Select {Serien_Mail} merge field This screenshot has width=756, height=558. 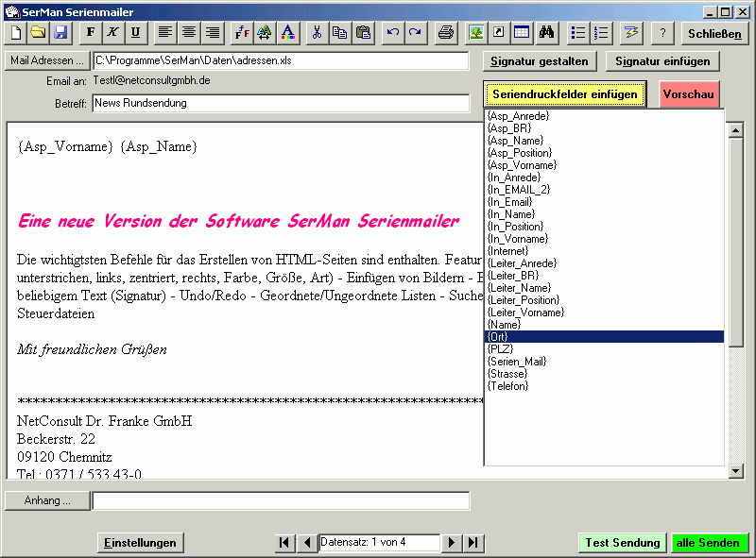[x=604, y=362]
